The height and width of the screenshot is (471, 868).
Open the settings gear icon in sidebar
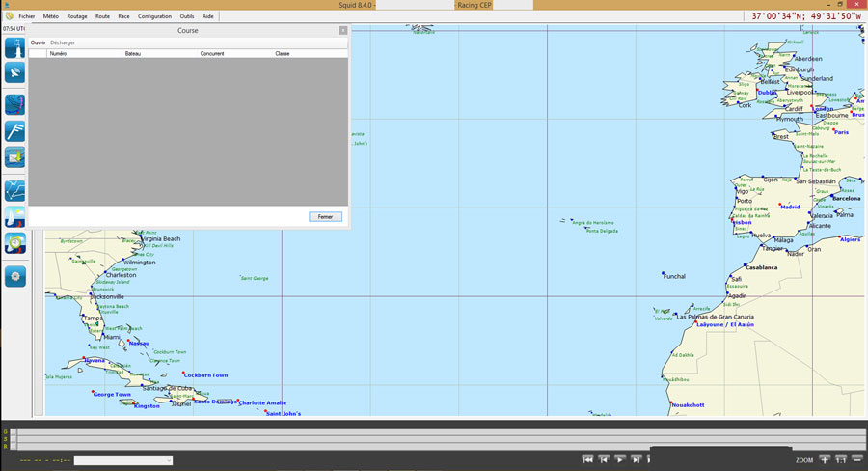tap(14, 276)
